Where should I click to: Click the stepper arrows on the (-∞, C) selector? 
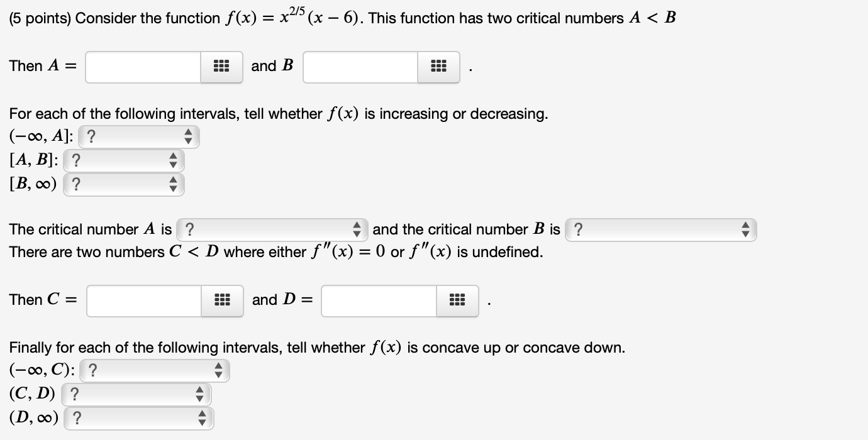[218, 370]
